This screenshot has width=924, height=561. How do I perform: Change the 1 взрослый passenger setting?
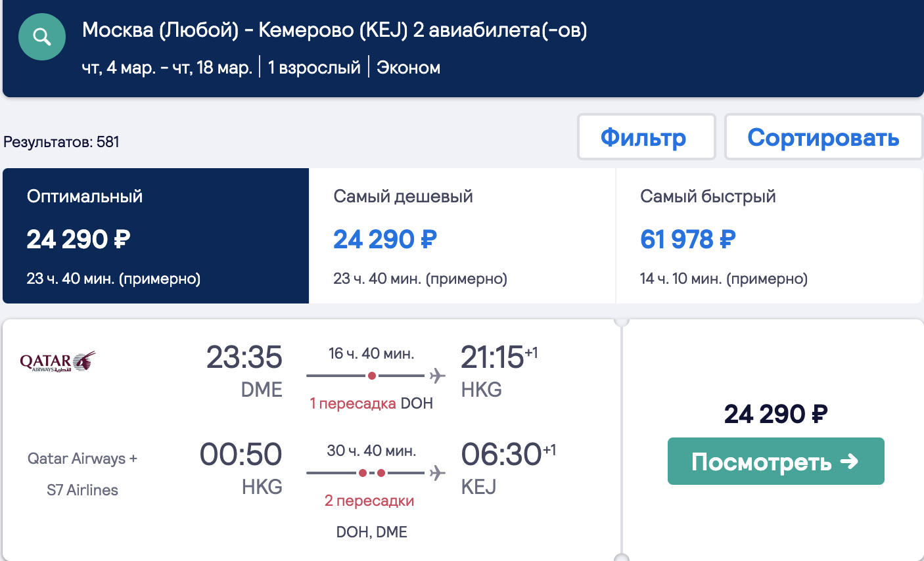tap(314, 68)
